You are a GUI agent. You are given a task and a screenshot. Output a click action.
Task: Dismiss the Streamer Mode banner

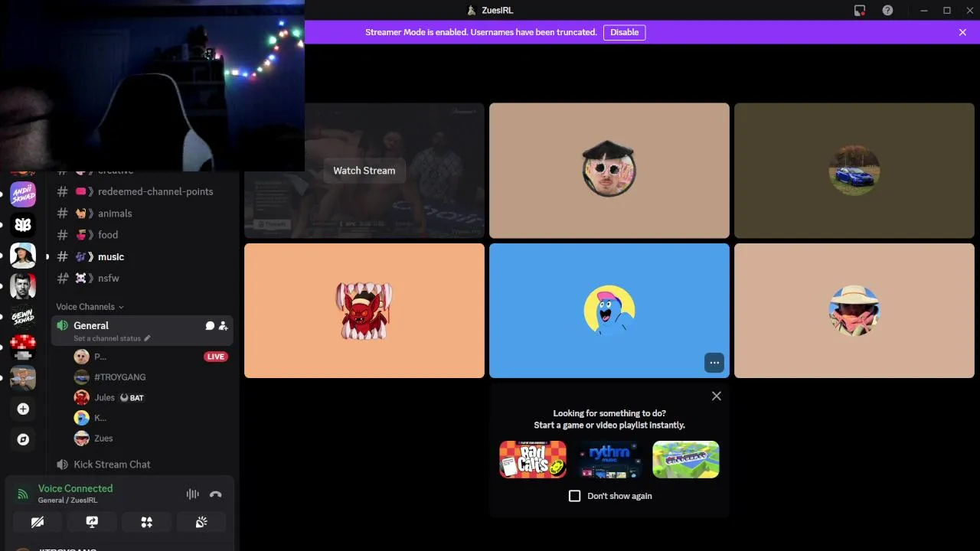pos(962,32)
